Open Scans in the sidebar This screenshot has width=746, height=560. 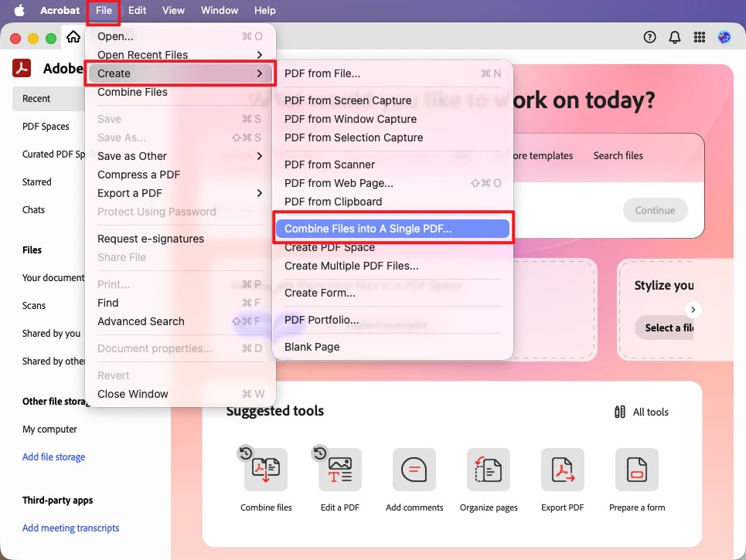(34, 306)
